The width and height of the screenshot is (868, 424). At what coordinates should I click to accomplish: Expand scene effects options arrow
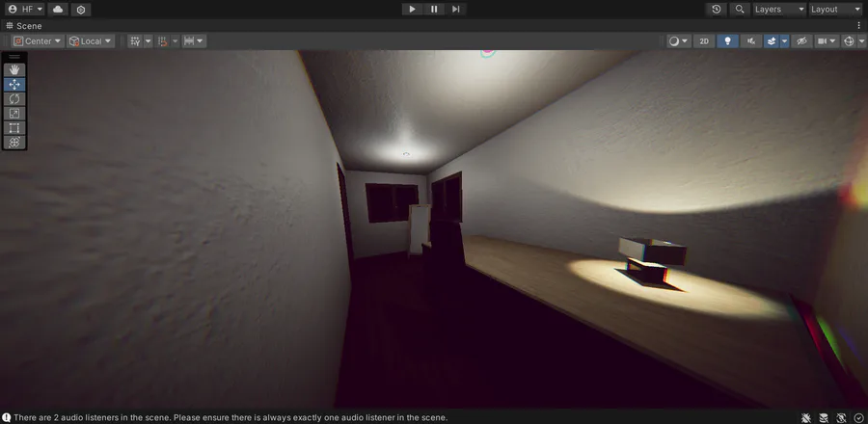click(x=784, y=40)
